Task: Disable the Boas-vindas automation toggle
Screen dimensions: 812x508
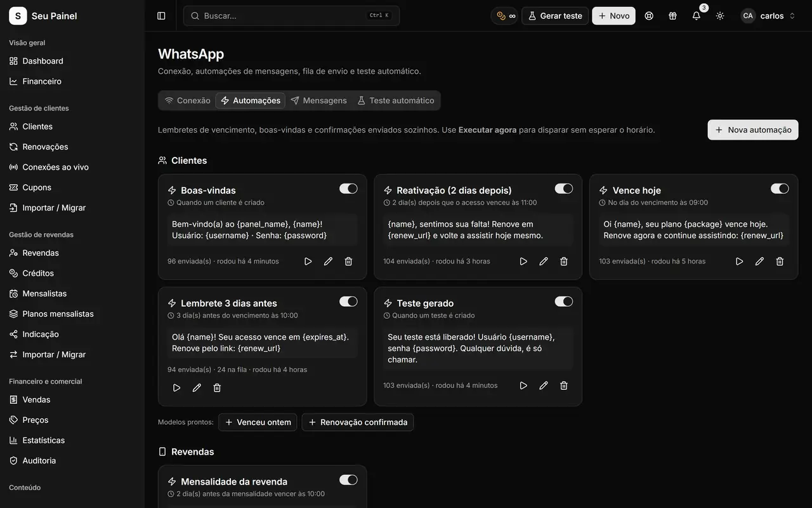Action: [348, 189]
